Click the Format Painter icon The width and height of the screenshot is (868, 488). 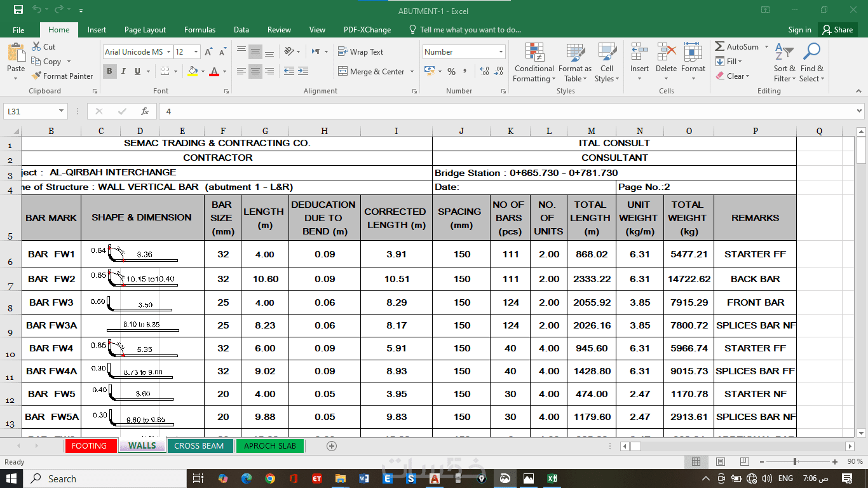pyautogui.click(x=37, y=76)
